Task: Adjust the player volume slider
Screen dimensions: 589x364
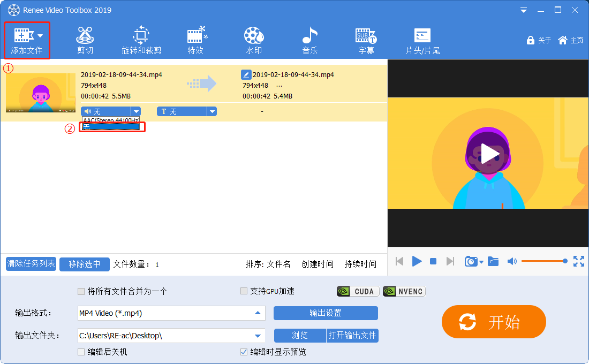Action: point(544,261)
